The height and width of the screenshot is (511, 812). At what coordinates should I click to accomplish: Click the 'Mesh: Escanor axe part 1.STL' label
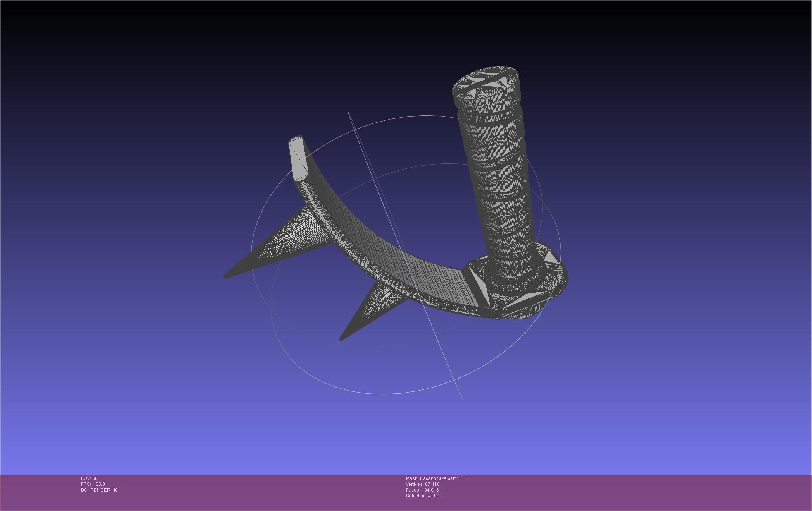[437, 478]
